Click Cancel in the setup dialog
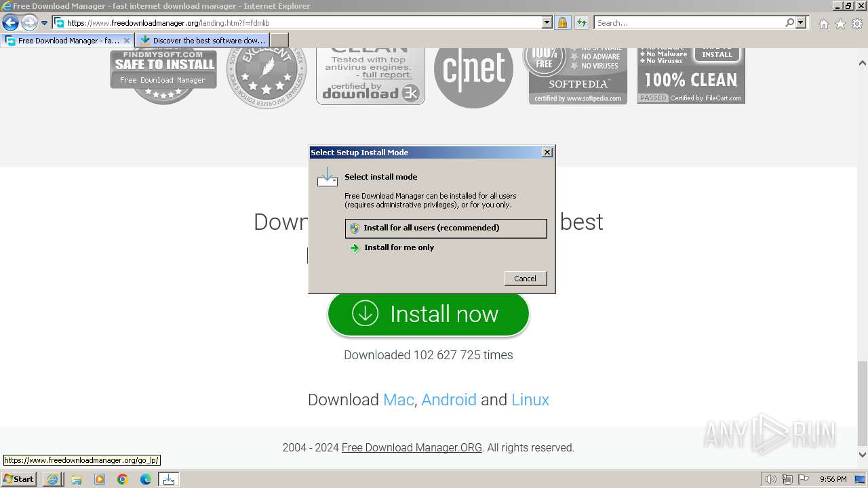868x488 pixels. point(526,279)
